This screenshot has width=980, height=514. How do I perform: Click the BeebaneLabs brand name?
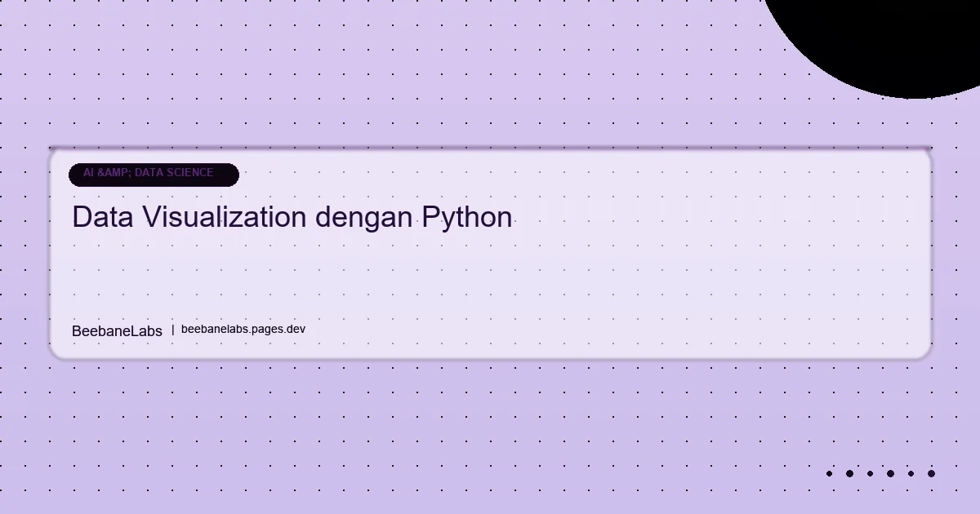click(117, 330)
